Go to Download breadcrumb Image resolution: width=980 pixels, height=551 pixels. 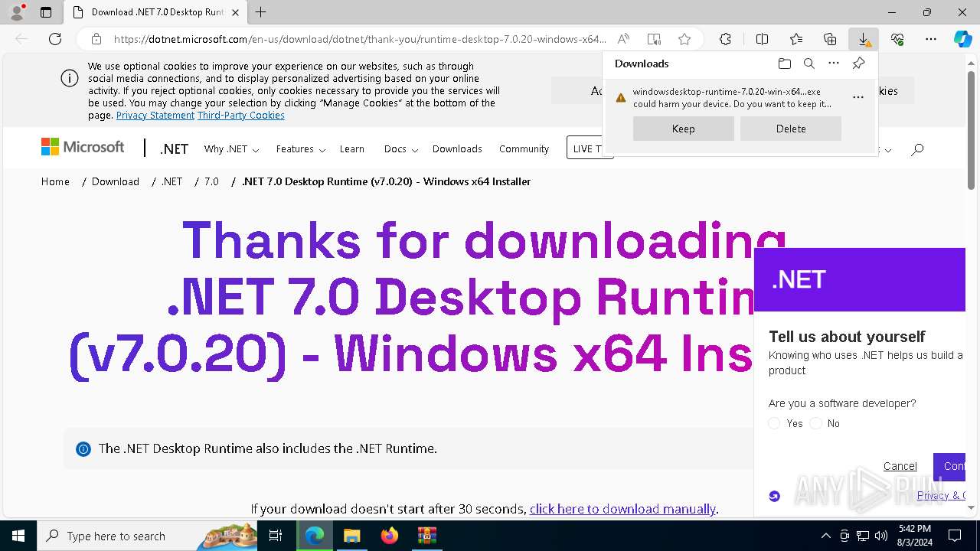pos(116,181)
